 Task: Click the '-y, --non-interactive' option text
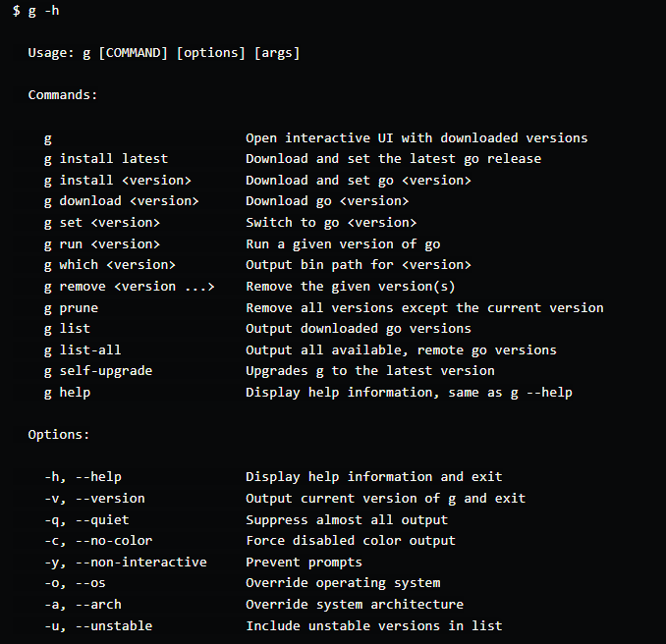(x=126, y=563)
